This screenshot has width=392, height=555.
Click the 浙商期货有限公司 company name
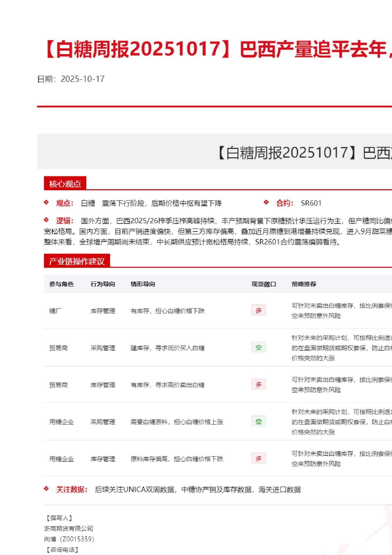[69, 529]
